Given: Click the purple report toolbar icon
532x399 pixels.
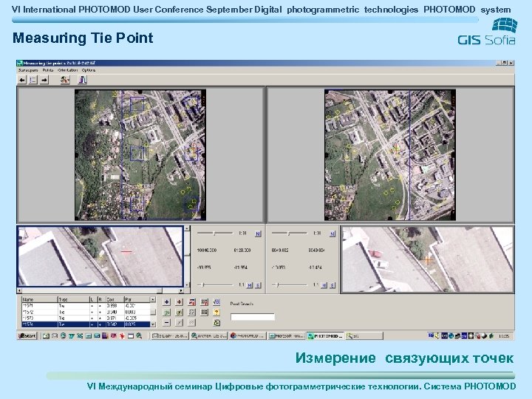Looking at the screenshot, I should coord(83,80).
